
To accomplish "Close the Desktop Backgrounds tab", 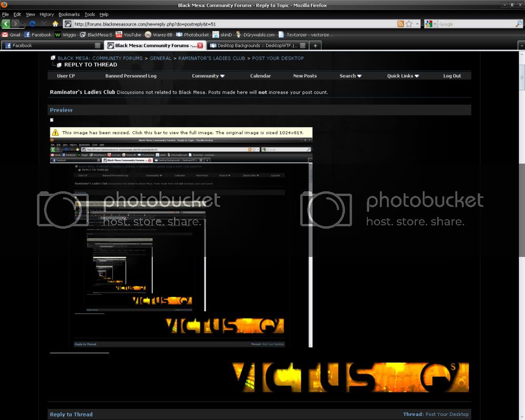I will [x=303, y=46].
